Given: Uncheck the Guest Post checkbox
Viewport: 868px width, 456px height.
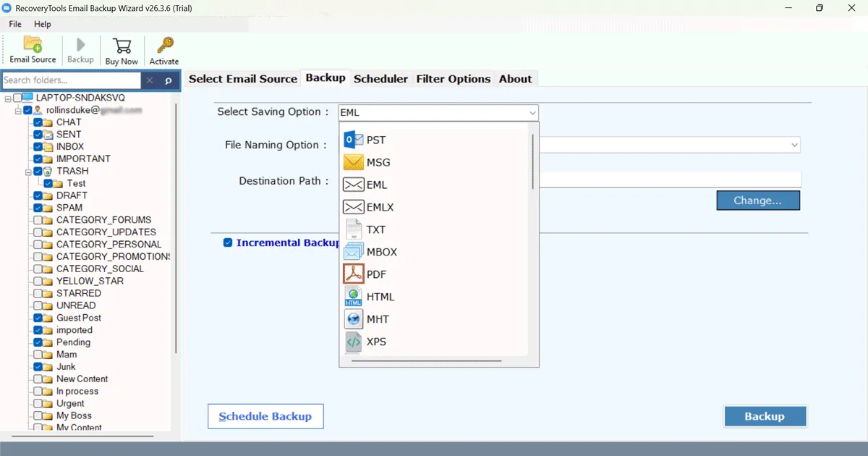Looking at the screenshot, I should [x=38, y=318].
